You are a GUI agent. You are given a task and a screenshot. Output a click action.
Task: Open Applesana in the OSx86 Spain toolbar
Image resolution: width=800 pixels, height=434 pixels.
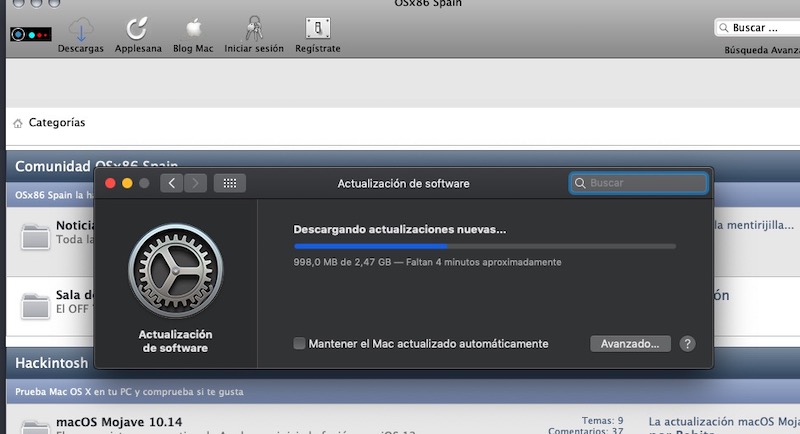pos(138,36)
